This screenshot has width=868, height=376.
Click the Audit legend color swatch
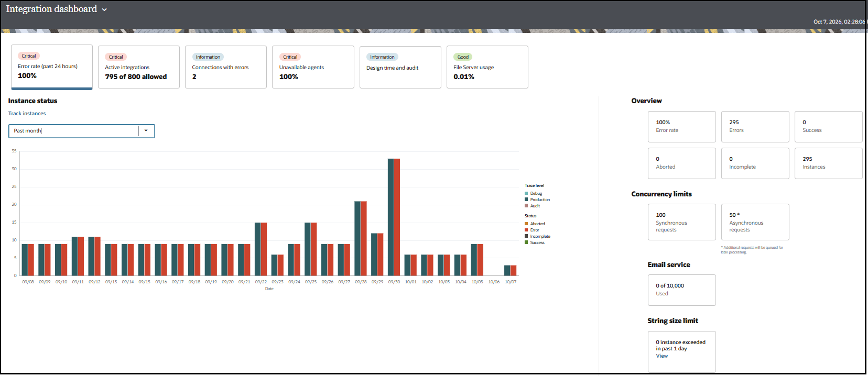pyautogui.click(x=526, y=206)
